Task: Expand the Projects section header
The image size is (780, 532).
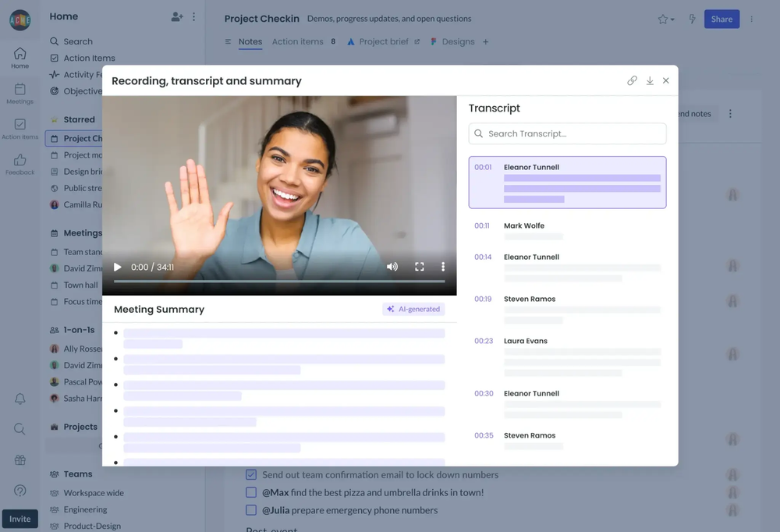Action: pyautogui.click(x=73, y=427)
